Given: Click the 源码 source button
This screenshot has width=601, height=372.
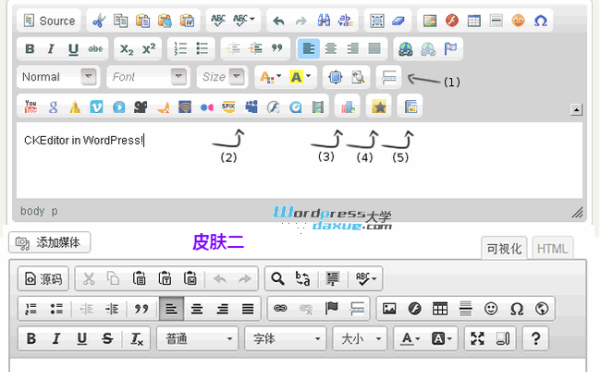Looking at the screenshot, I should 43,279.
